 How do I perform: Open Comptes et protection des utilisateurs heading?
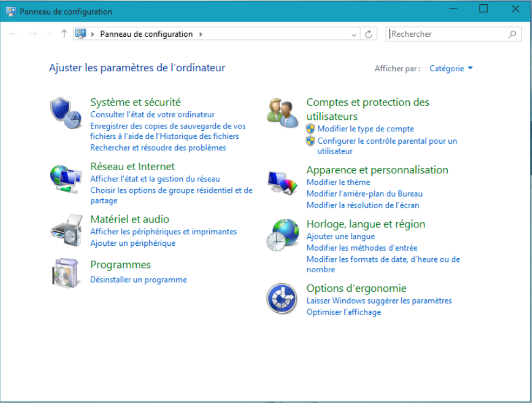(x=368, y=109)
